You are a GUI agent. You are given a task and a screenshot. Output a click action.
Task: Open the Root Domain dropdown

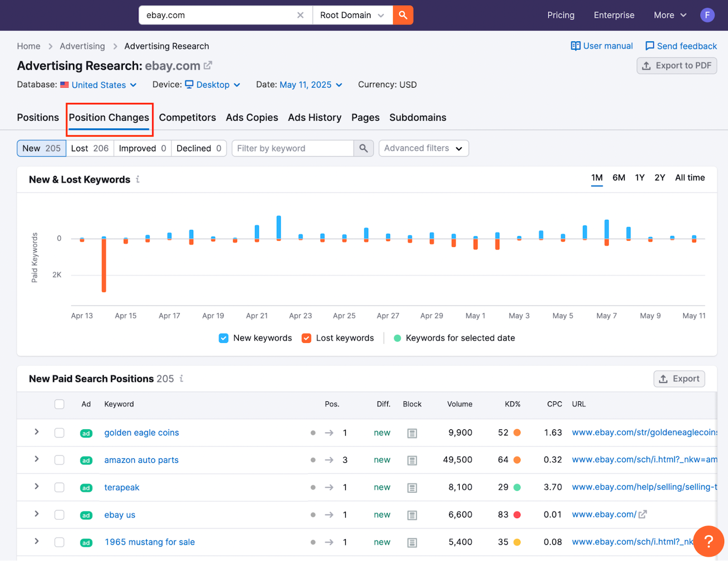click(352, 15)
